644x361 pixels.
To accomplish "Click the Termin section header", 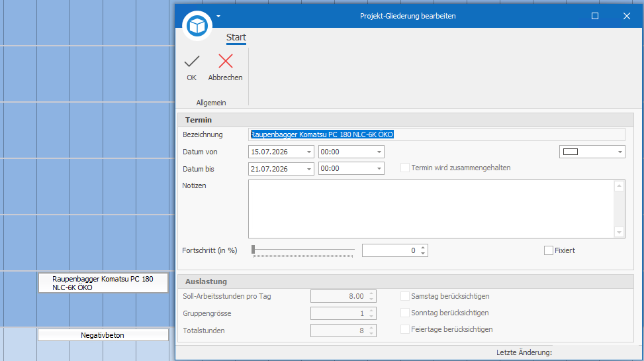I will click(x=406, y=120).
